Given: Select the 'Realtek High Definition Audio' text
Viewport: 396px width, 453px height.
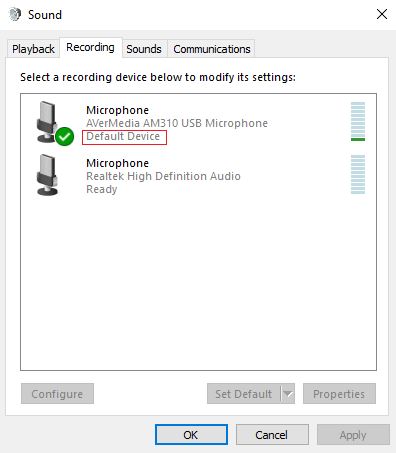Looking at the screenshot, I should tap(163, 176).
